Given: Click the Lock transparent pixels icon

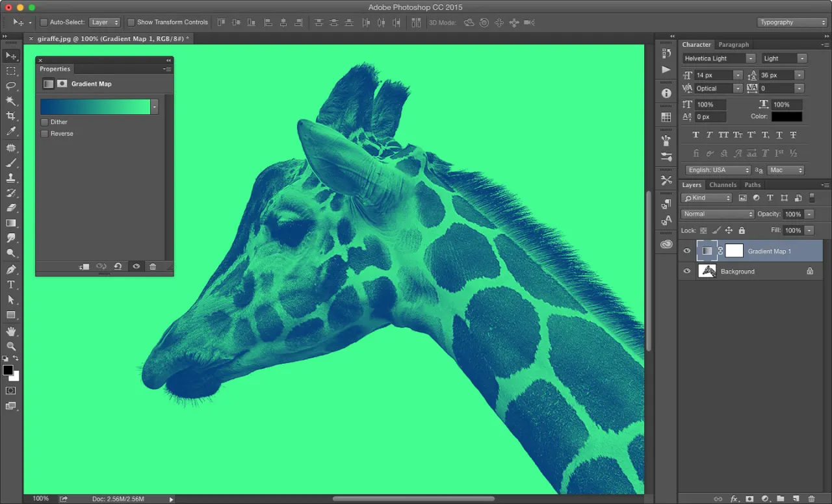Looking at the screenshot, I should click(x=703, y=230).
